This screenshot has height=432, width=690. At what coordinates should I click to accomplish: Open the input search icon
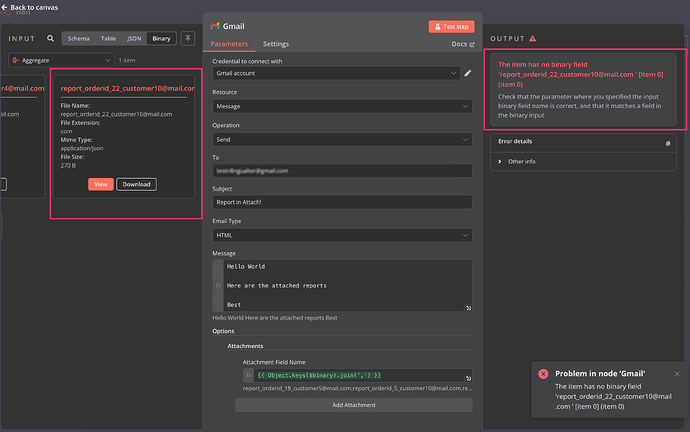click(51, 39)
